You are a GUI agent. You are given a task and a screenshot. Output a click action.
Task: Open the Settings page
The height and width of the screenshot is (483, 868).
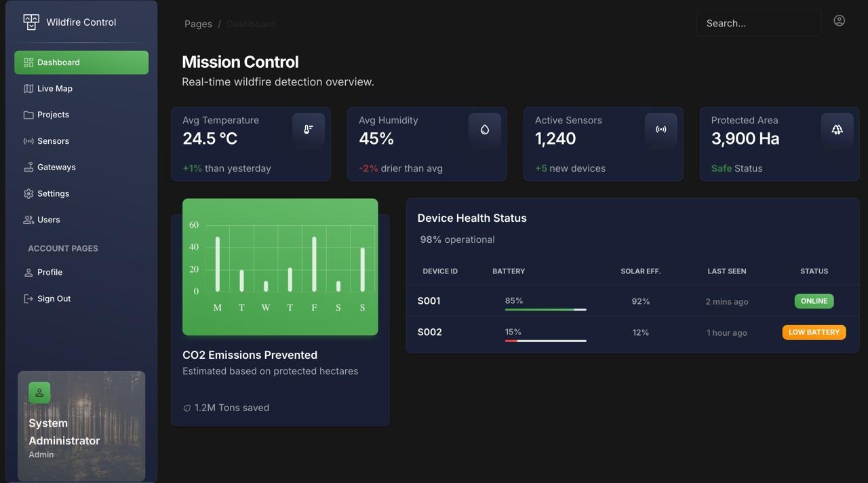point(53,193)
